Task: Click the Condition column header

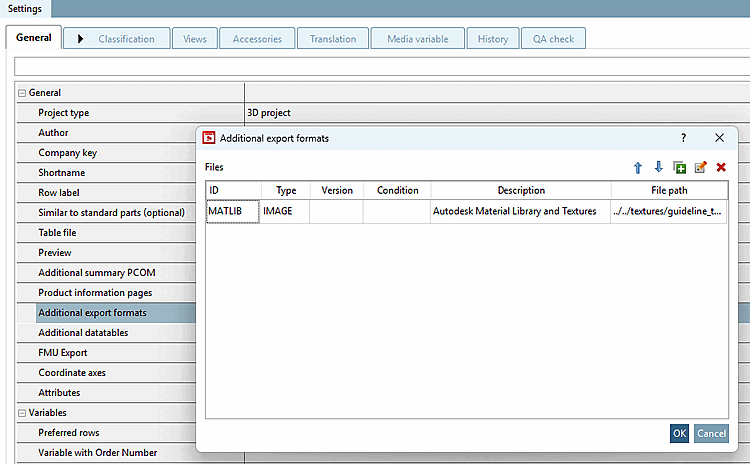Action: 397,190
